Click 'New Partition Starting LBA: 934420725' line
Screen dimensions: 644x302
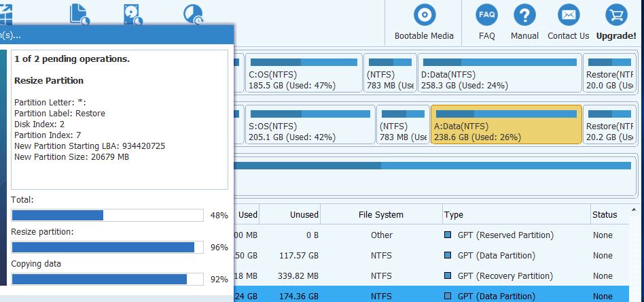pos(90,146)
